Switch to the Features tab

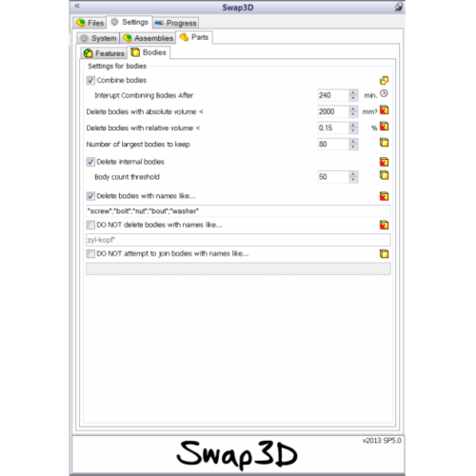(104, 53)
